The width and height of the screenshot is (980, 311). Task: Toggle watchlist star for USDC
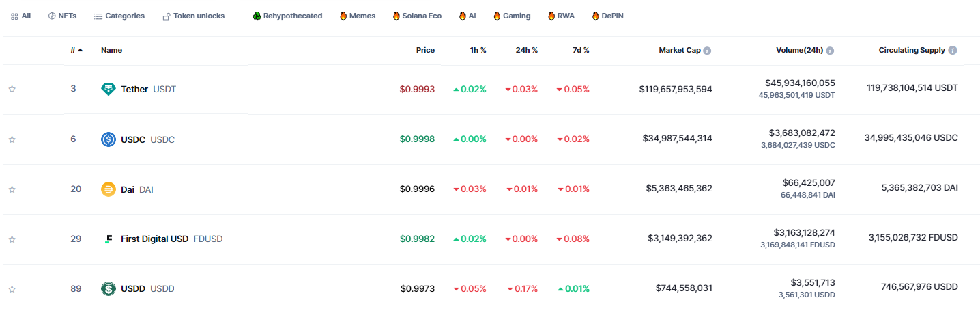point(12,139)
